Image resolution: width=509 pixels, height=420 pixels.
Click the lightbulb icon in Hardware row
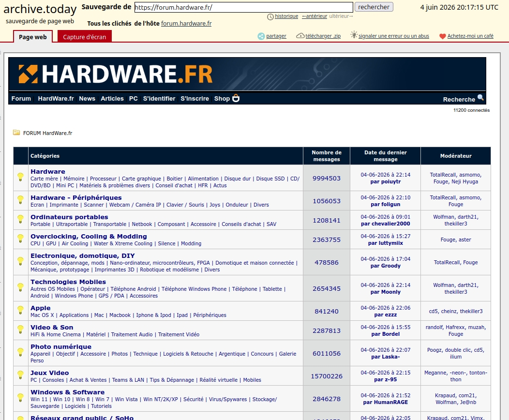20,177
